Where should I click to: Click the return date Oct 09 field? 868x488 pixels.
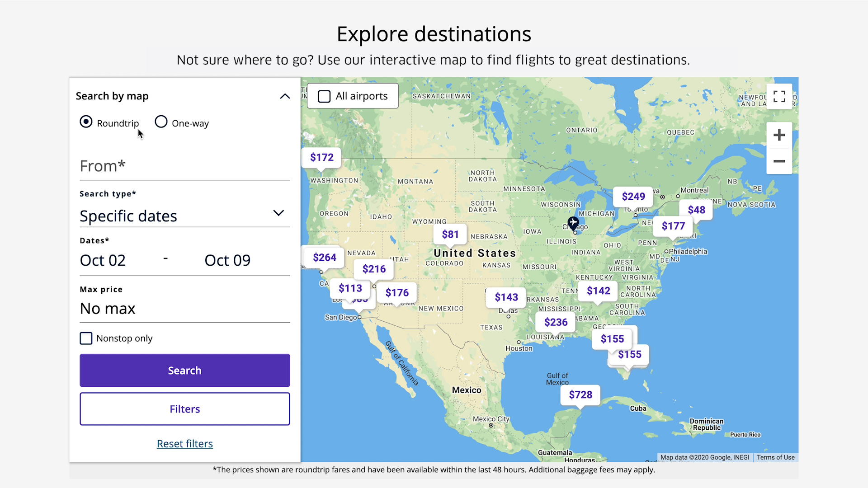tap(228, 260)
